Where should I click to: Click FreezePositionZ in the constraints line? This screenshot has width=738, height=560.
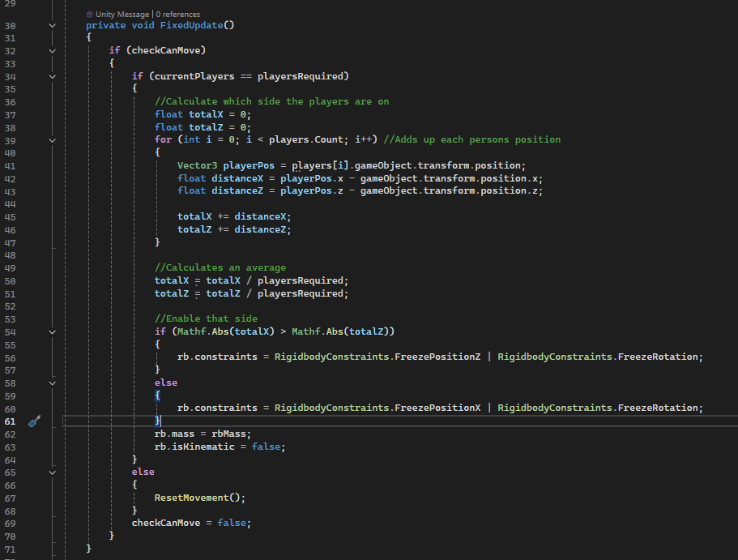point(440,357)
